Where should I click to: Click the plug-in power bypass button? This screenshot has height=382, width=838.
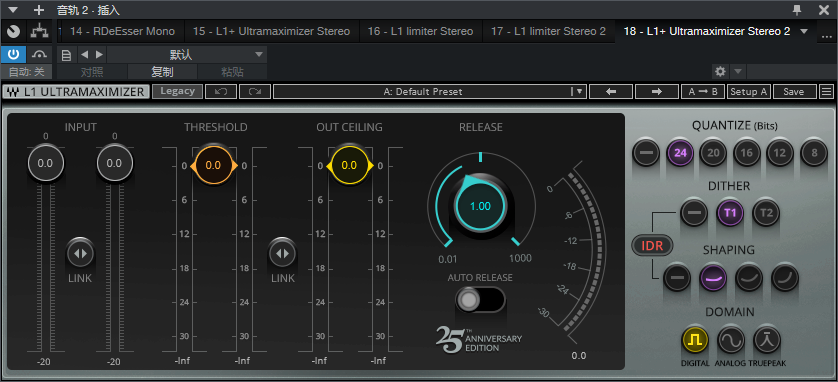click(13, 54)
